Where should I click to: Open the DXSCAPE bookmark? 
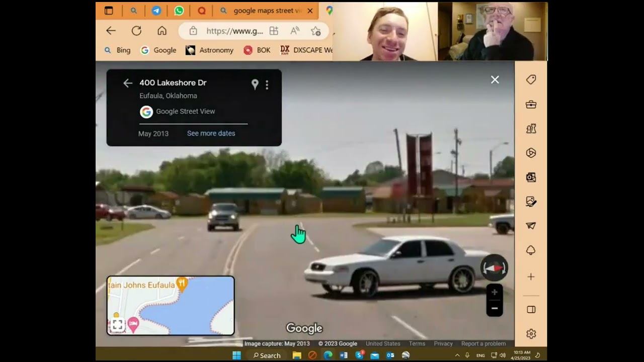point(306,50)
